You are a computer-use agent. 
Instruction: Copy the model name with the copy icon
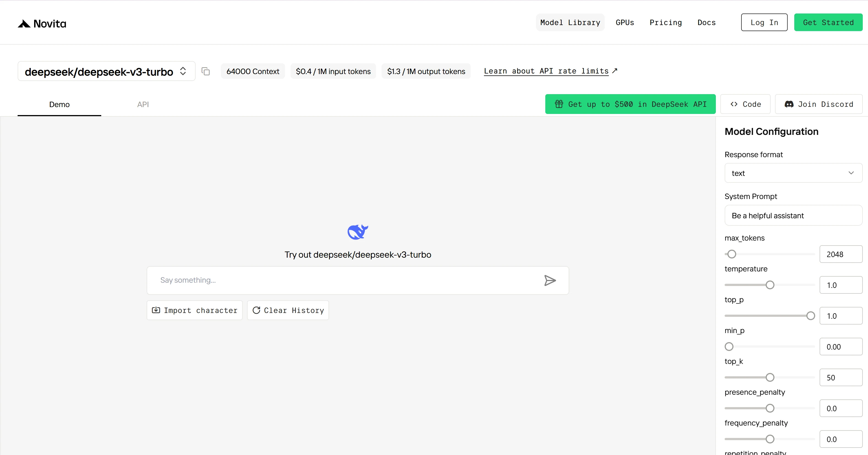tap(206, 71)
